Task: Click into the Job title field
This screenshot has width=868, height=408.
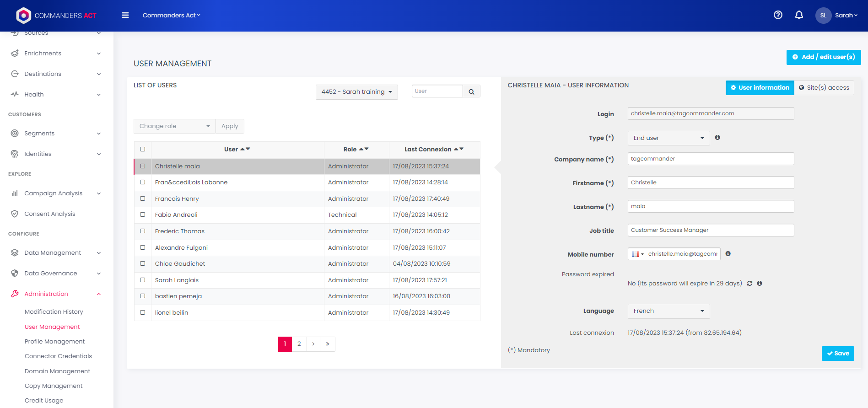Action: tap(710, 230)
